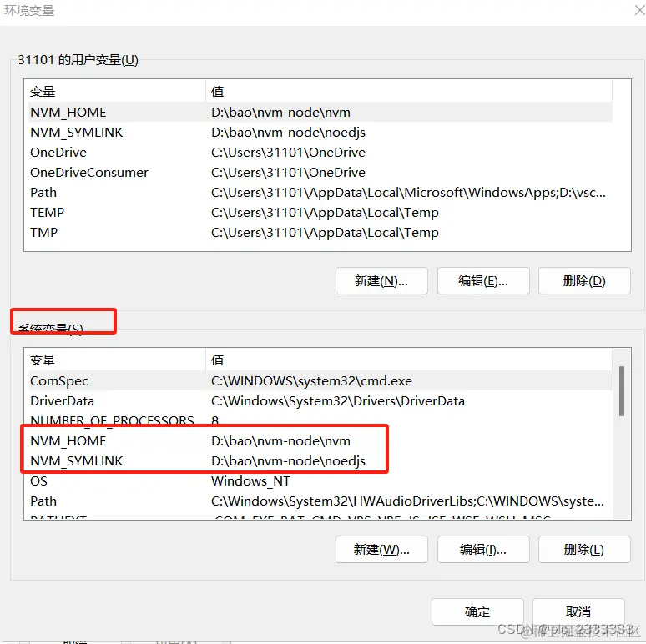The height and width of the screenshot is (644, 646).
Task: Select system variable NVM_HOME row
Action: [x=320, y=441]
